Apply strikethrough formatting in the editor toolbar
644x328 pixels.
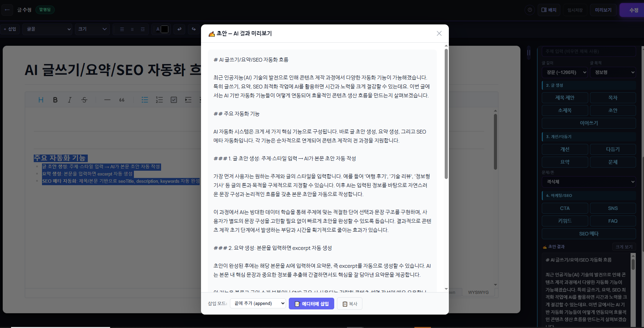click(x=84, y=100)
